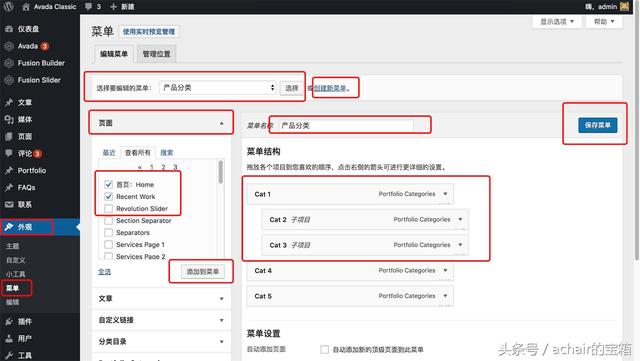This screenshot has width=640, height=361.
Task: Expand the Cat 1 menu item arrow
Action: pos(445,194)
